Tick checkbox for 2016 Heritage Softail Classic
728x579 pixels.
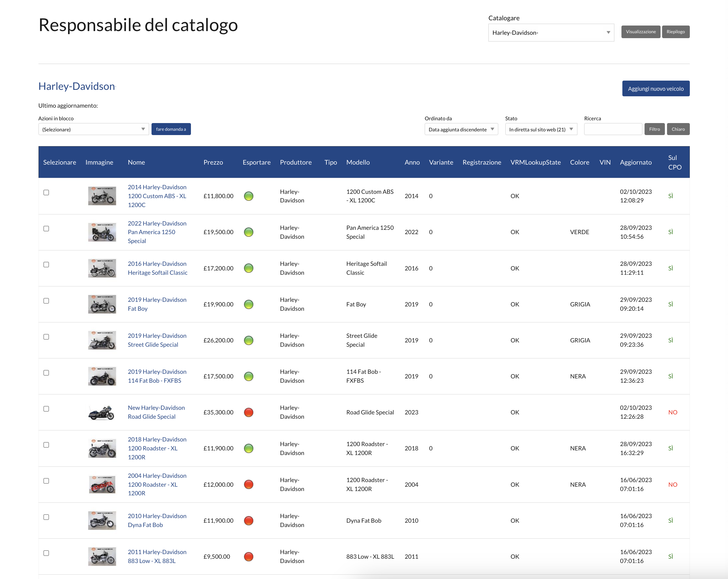46,265
